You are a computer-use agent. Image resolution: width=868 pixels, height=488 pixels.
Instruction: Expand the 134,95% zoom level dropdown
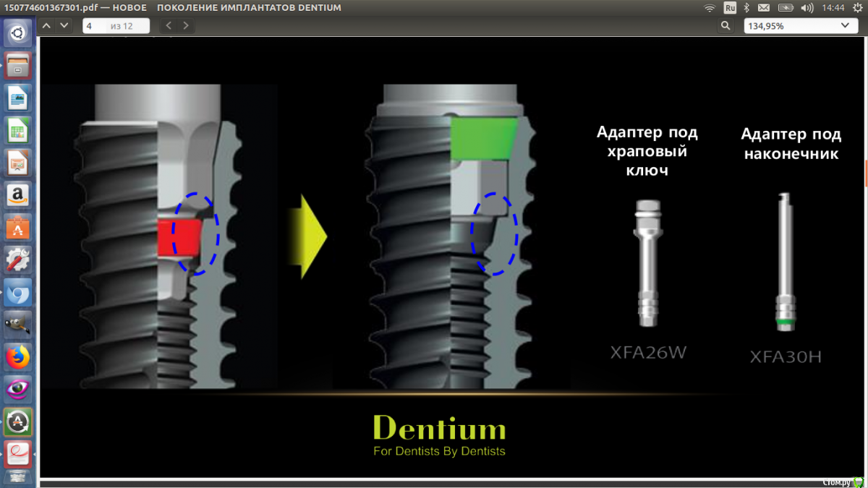point(801,25)
